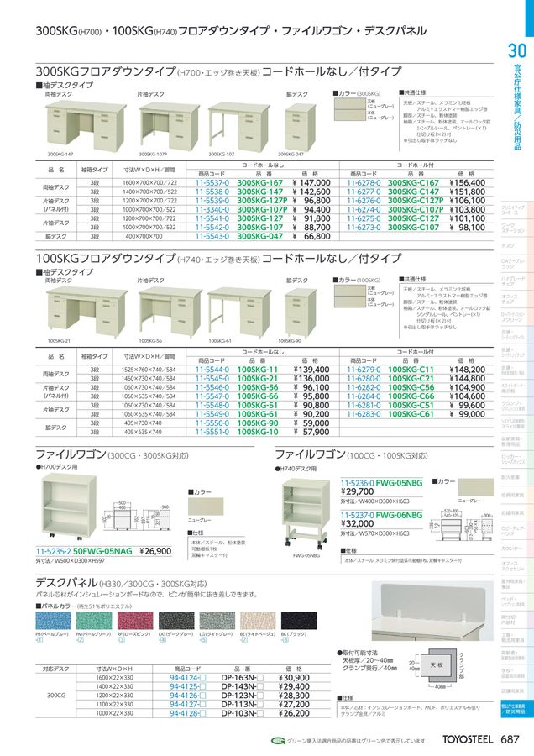Select the PM pale green panel color swatch
Viewport: 534px width, 756px height.
click(94, 621)
